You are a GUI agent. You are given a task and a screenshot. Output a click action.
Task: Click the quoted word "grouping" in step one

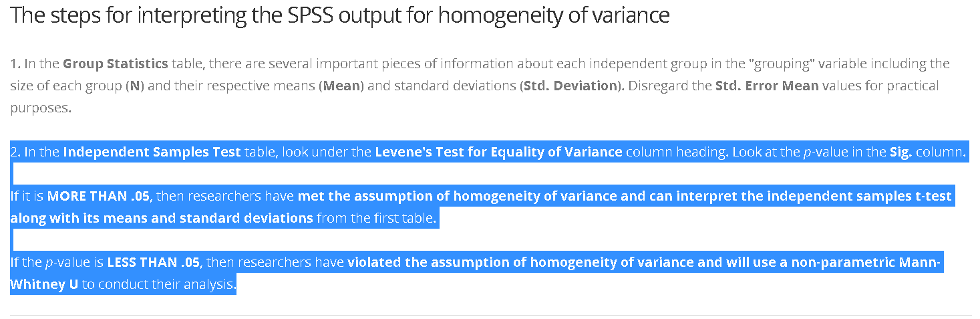click(x=776, y=64)
